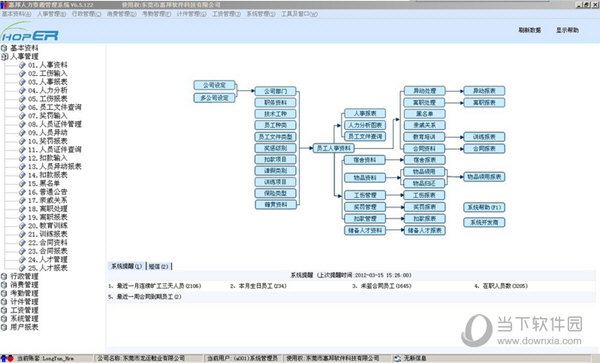
Task: Open the 公司部门 flowchart box
Action: click(x=276, y=91)
